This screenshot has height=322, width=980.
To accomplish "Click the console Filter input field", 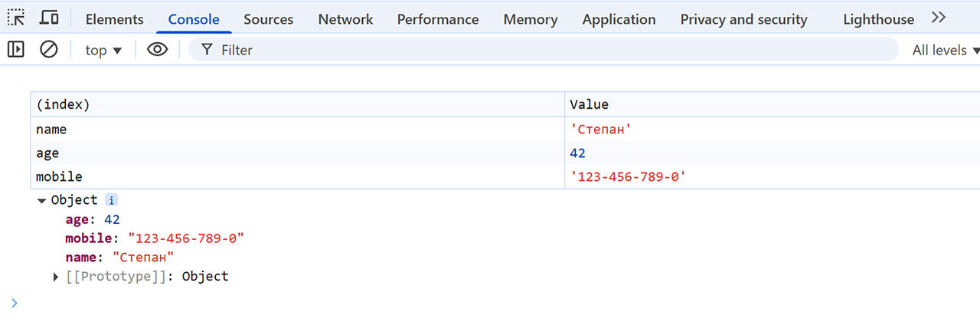I will click(544, 50).
